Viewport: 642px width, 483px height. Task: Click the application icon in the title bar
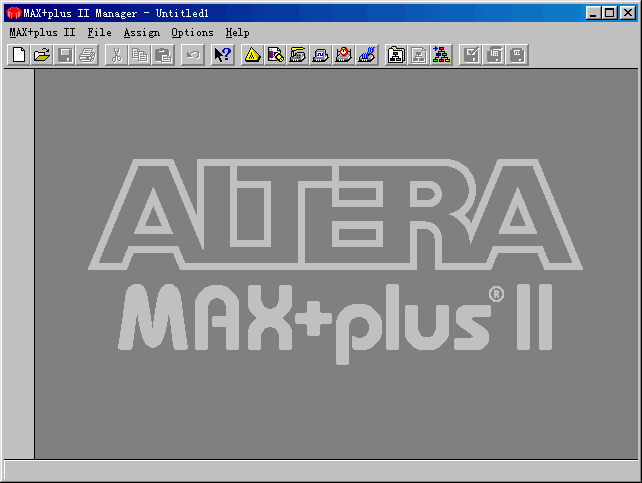point(13,12)
